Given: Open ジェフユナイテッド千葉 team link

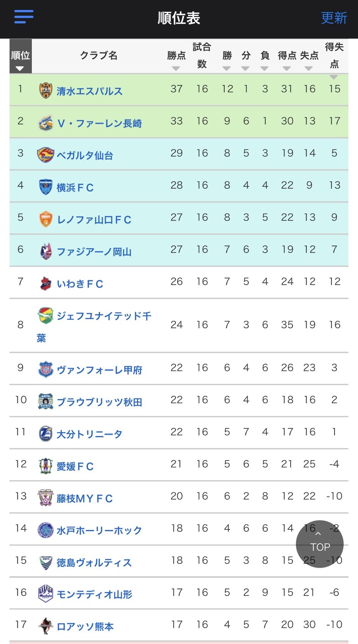Looking at the screenshot, I should [104, 316].
